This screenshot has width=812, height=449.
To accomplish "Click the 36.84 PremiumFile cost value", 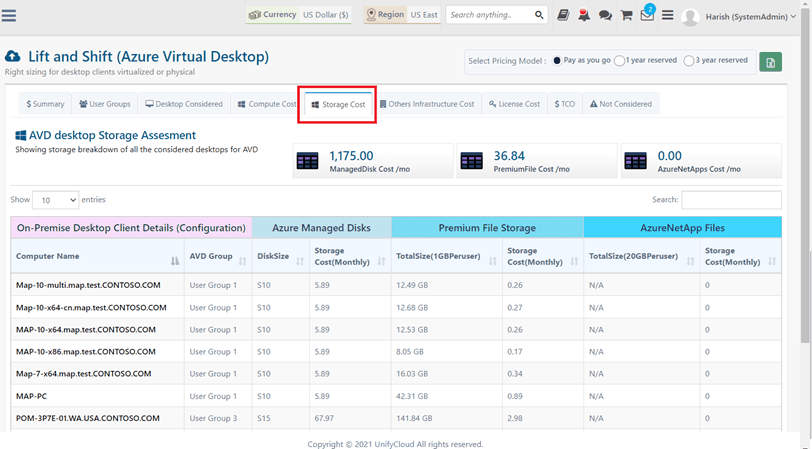I will pos(509,156).
